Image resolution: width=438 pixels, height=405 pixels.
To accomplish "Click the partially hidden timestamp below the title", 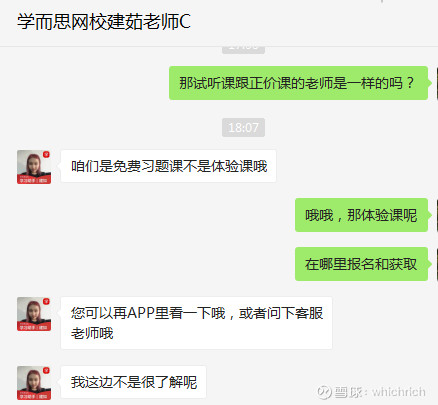I will pyautogui.click(x=243, y=50).
